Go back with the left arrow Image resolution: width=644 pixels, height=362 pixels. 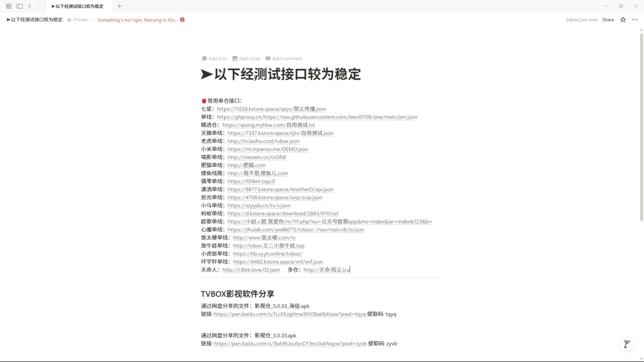tap(30, 6)
